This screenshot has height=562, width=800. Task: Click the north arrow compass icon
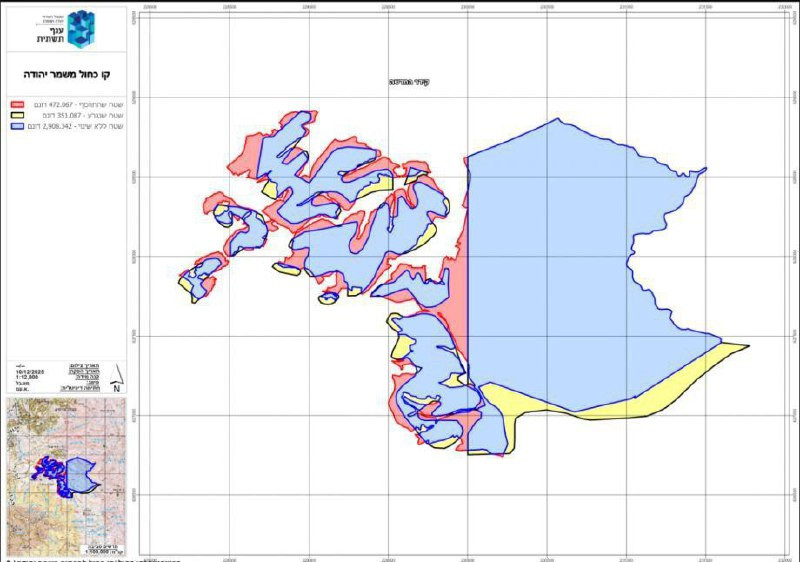tap(116, 378)
